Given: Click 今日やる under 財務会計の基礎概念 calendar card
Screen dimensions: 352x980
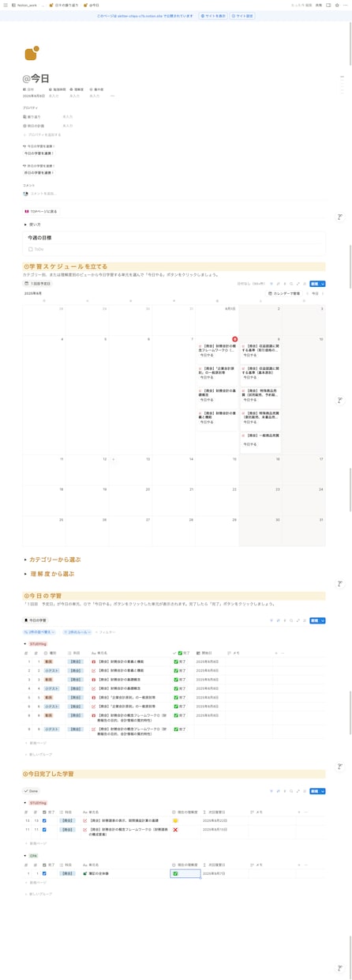Looking at the screenshot, I should (206, 400).
